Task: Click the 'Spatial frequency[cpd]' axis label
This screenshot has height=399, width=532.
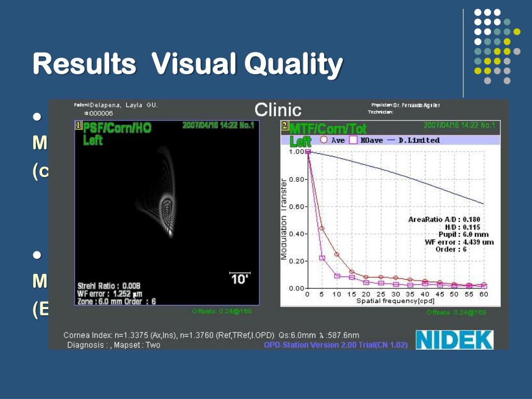Action: point(395,301)
